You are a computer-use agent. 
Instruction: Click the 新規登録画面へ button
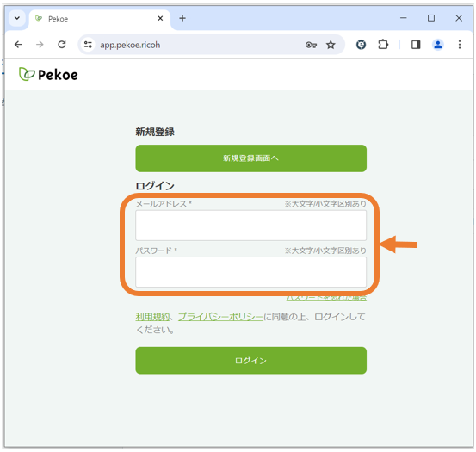(x=250, y=158)
